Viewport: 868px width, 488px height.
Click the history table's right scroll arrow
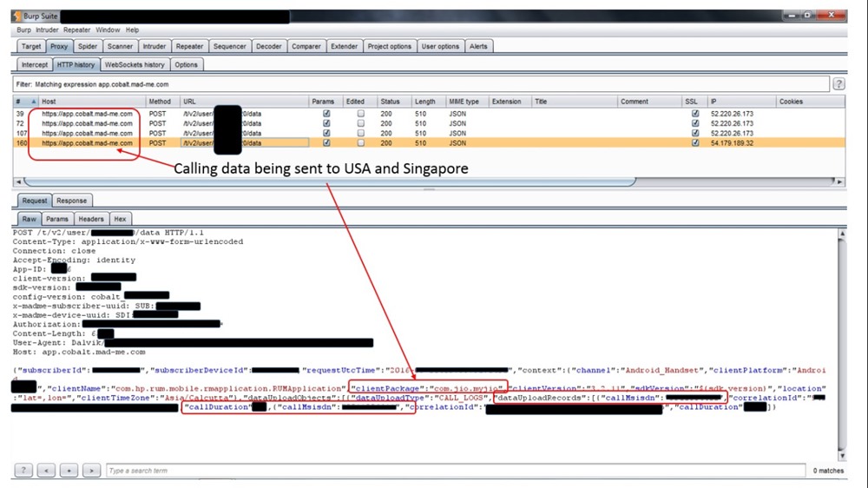pyautogui.click(x=838, y=181)
